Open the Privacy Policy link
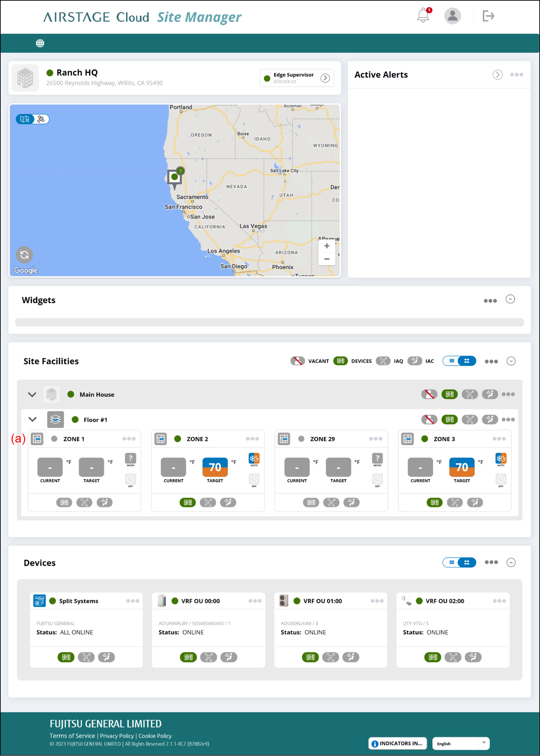 117,736
